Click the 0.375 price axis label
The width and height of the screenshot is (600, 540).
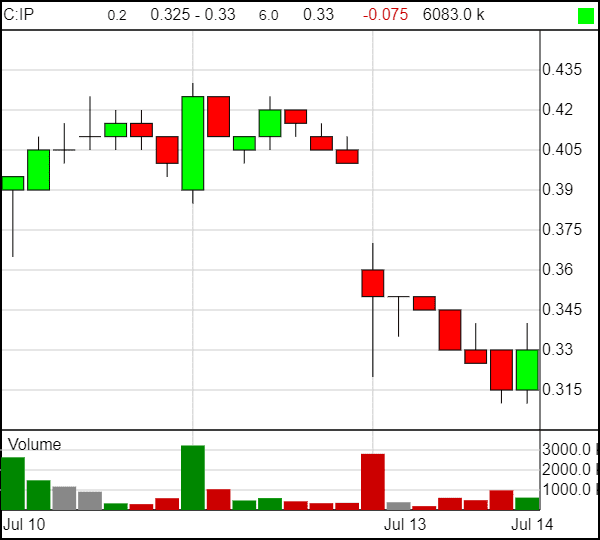[562, 230]
